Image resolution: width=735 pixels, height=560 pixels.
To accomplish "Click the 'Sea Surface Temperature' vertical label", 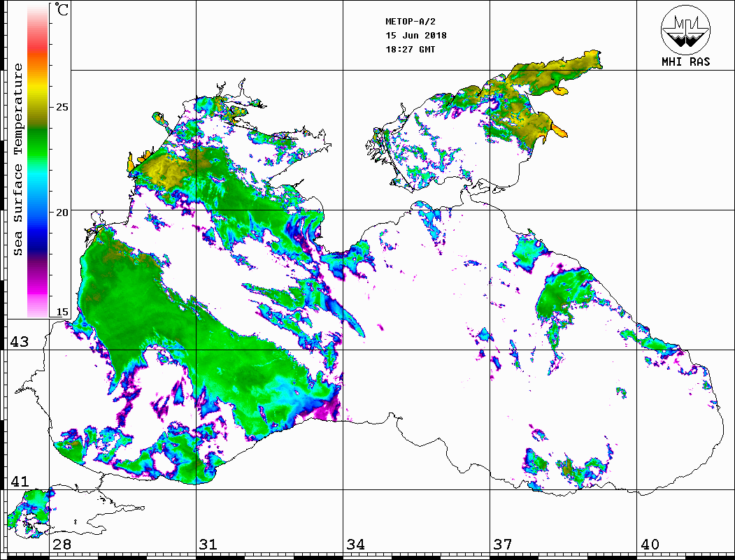I will pos(17,159).
